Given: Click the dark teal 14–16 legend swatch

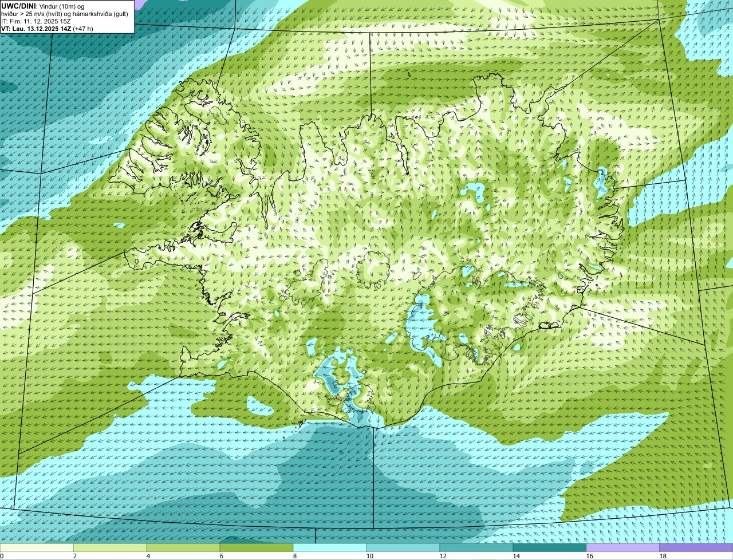Looking at the screenshot, I should pos(550,547).
